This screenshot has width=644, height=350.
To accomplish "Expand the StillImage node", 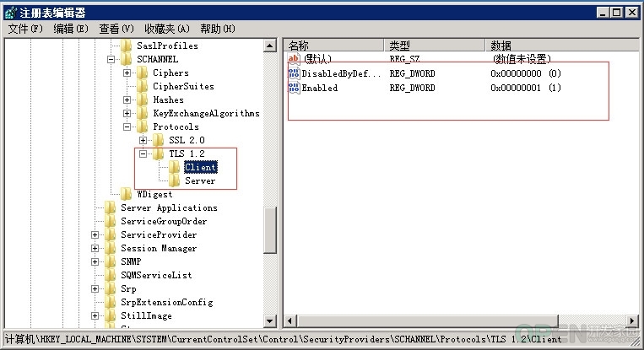I will (95, 316).
